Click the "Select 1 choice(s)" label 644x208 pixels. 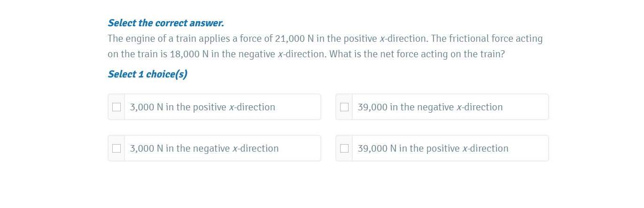click(x=147, y=74)
